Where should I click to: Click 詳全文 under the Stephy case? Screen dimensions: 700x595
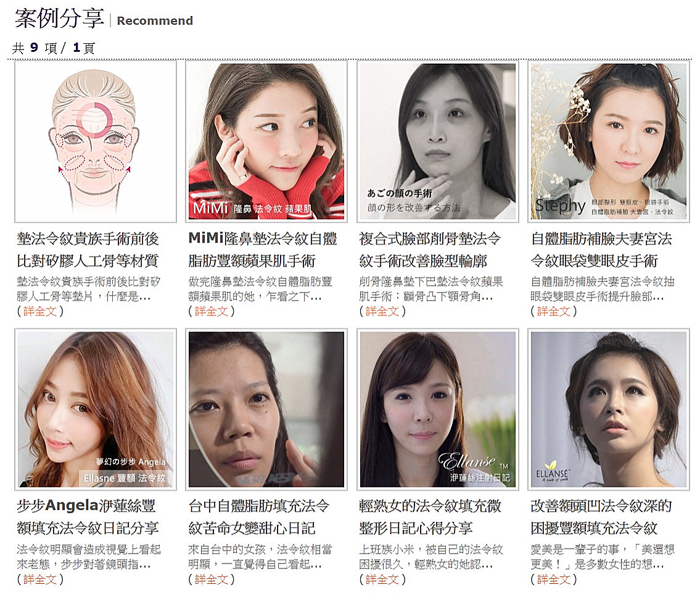coord(554,311)
